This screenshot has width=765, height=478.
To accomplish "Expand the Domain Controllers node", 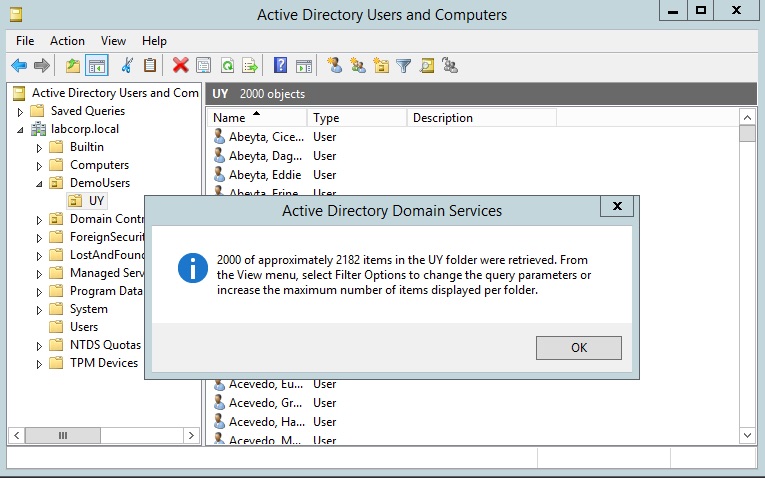I will 39,219.
